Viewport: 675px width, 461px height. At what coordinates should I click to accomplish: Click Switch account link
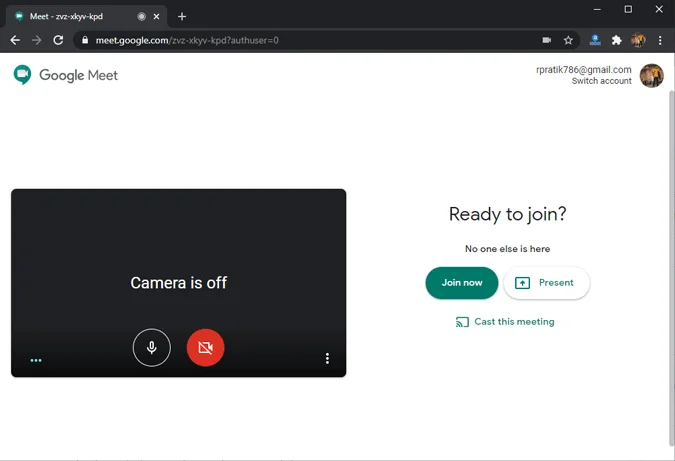(601, 81)
